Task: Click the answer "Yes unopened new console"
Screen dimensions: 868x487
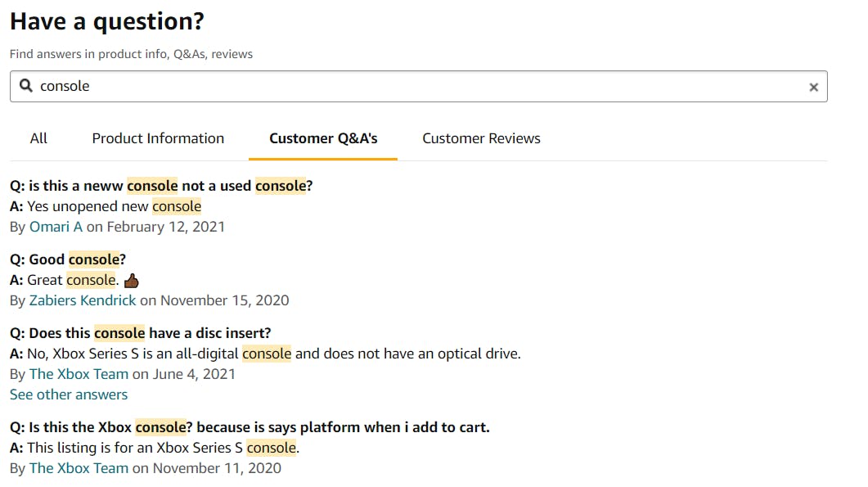Action: (x=106, y=206)
